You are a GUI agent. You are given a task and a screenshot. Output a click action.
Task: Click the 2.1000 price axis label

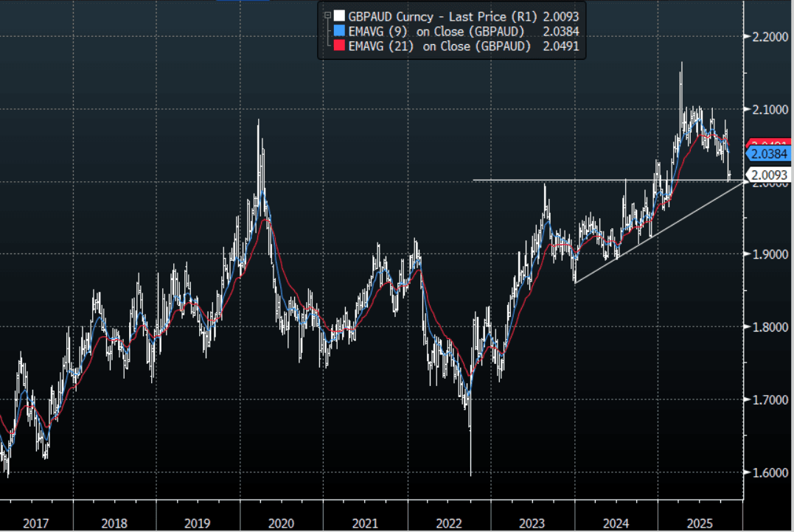point(770,109)
